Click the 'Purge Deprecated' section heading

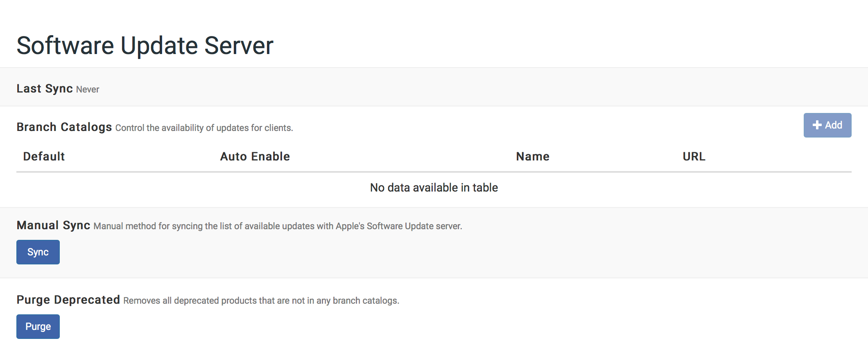click(x=68, y=300)
